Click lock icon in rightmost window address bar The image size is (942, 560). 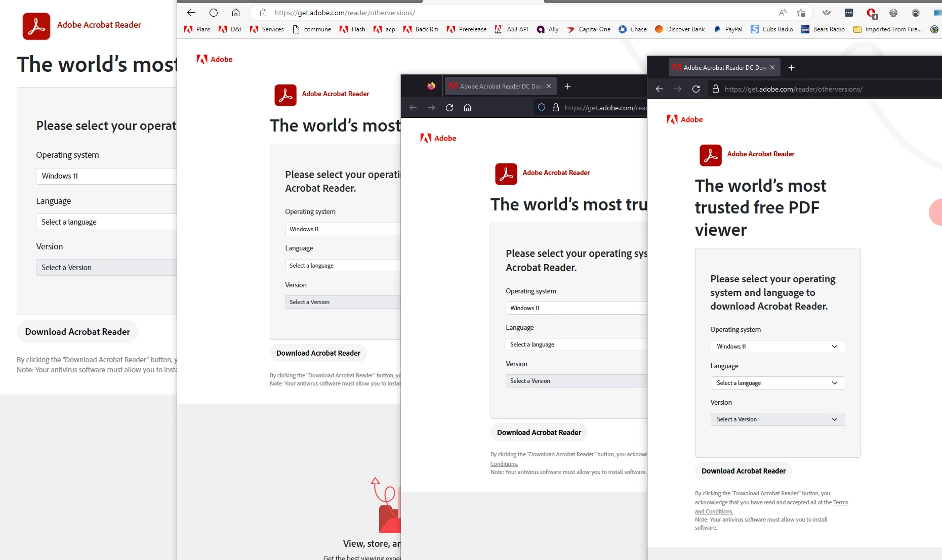pyautogui.click(x=716, y=89)
